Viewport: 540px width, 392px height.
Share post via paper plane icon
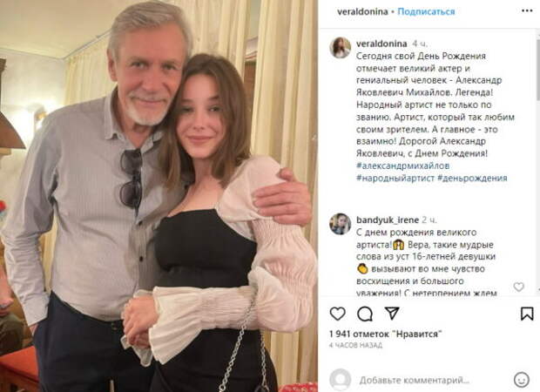[x=392, y=313]
